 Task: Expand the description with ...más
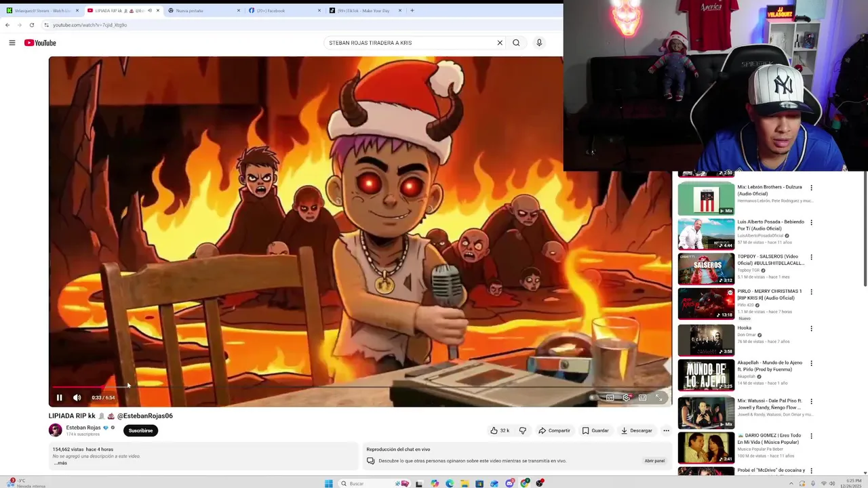coord(60,463)
